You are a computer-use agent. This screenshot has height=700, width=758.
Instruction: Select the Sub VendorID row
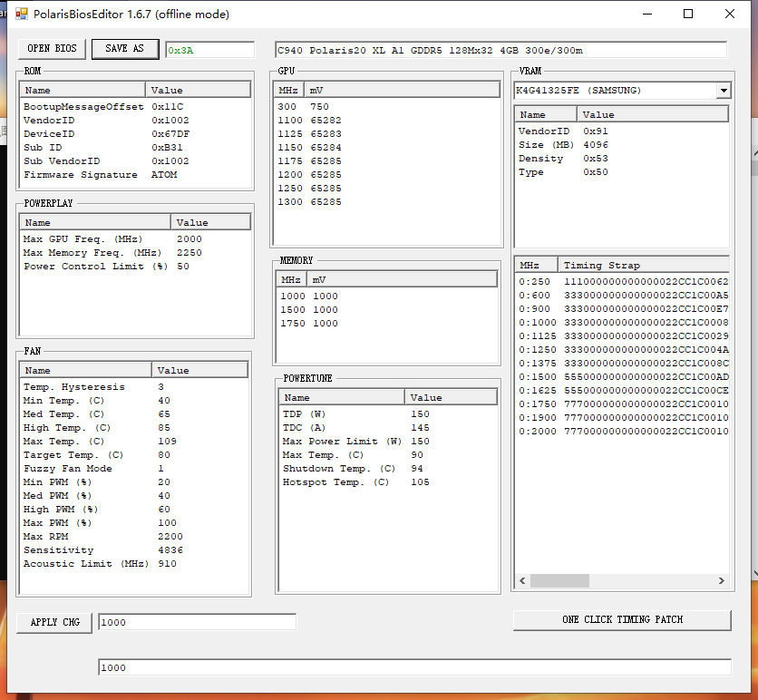pos(135,160)
